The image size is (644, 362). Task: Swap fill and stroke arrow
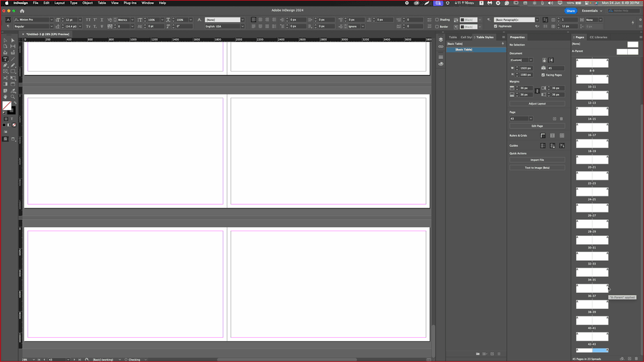click(15, 103)
